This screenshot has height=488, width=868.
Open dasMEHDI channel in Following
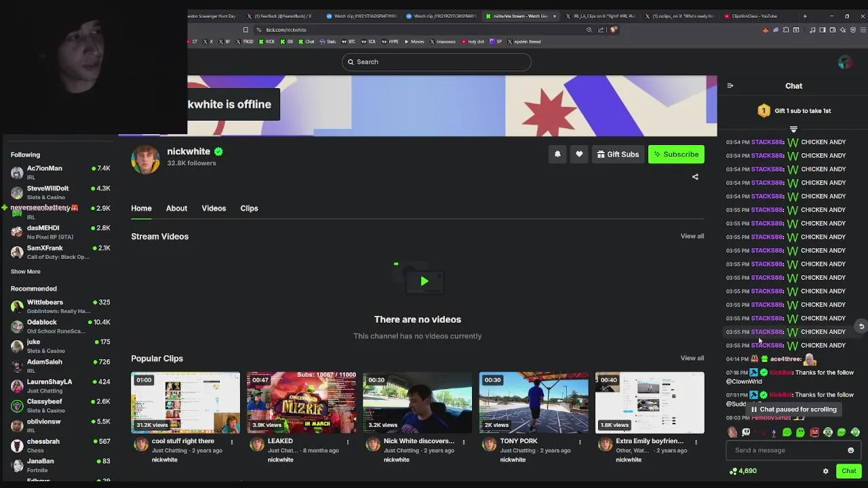[60, 232]
